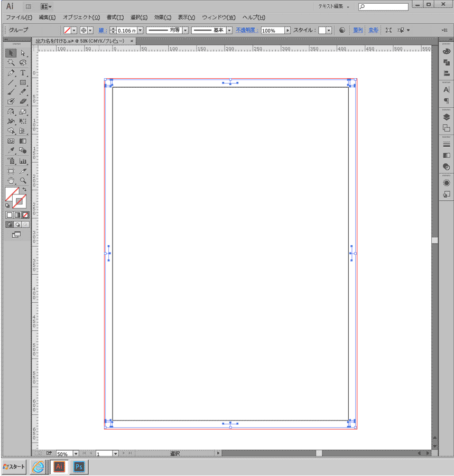
Task: Open the Layers panel icon in right dock
Action: pyautogui.click(x=447, y=117)
